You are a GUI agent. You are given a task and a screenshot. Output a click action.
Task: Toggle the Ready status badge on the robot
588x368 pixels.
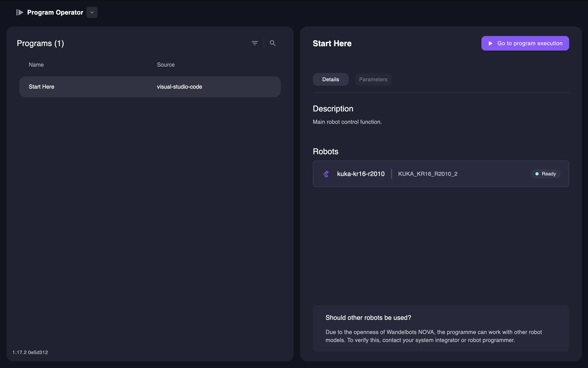tap(545, 174)
